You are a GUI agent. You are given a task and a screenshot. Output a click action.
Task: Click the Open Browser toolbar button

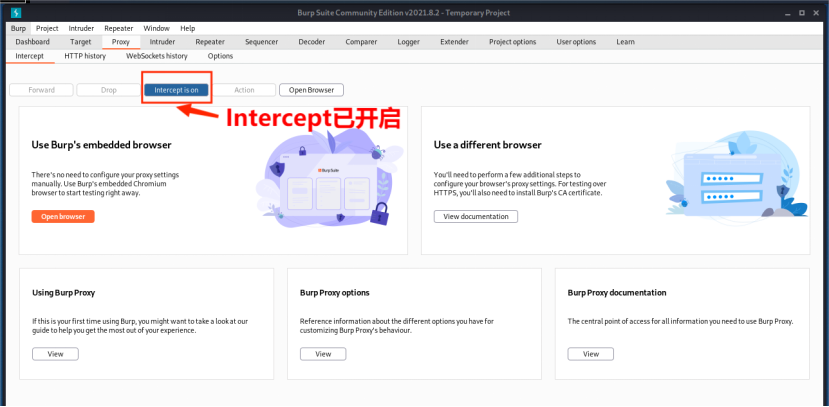[x=311, y=90]
